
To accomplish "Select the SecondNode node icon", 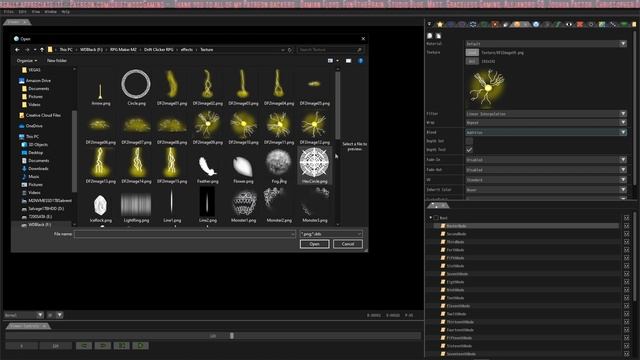I will [443, 234].
